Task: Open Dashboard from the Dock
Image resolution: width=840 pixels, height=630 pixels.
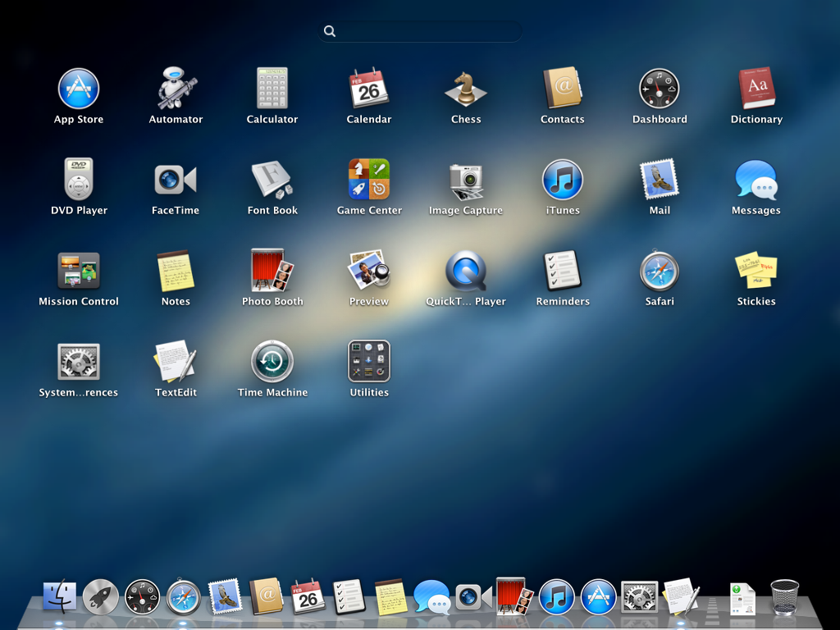Action: (x=142, y=597)
